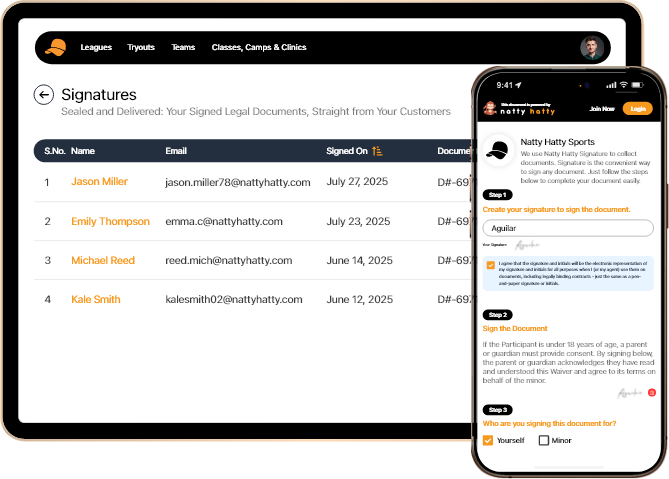The image size is (669, 479).
Task: Tap the Step 3 badge on phone
Action: (497, 410)
